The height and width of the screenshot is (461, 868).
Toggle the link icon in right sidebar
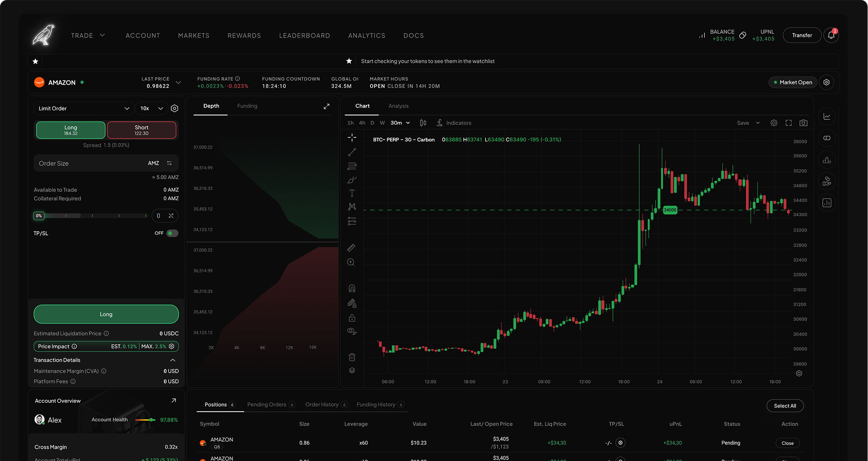[827, 138]
